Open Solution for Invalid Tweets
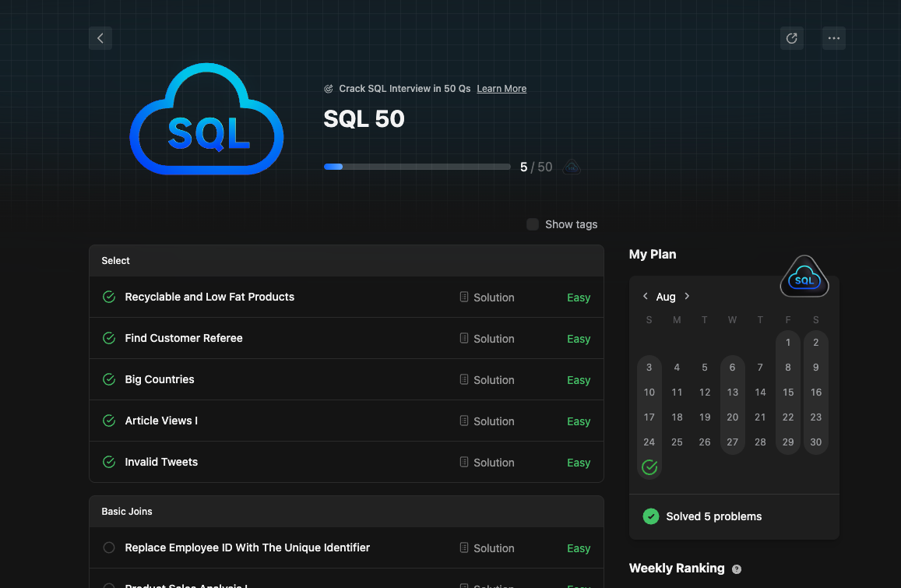 click(487, 463)
